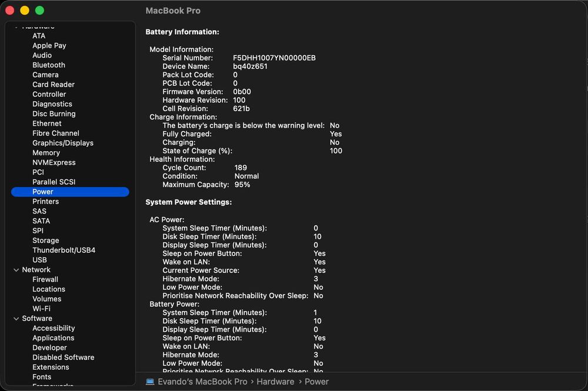
Task: Select PCI in the sidebar
Action: pos(38,172)
